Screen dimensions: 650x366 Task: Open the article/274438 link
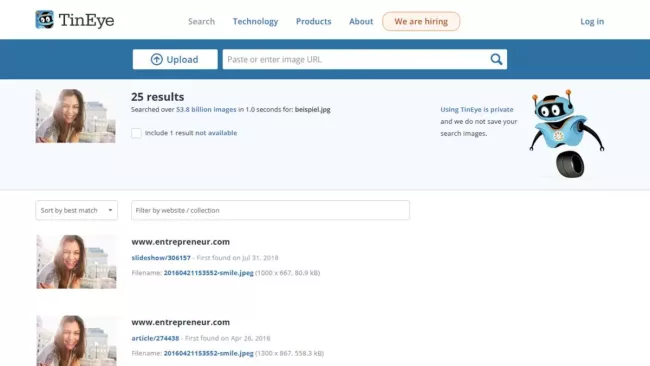155,338
